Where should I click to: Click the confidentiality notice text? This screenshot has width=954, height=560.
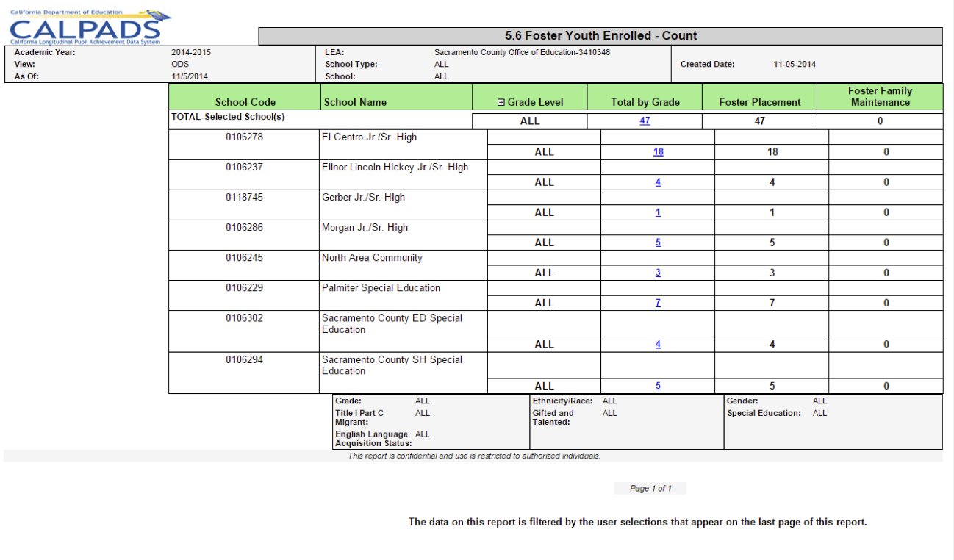[474, 456]
